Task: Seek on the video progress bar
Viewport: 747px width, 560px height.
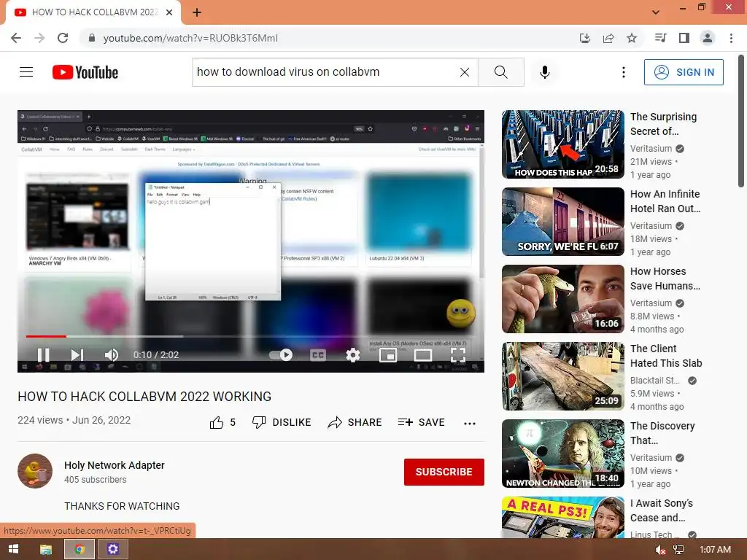Action: click(251, 336)
